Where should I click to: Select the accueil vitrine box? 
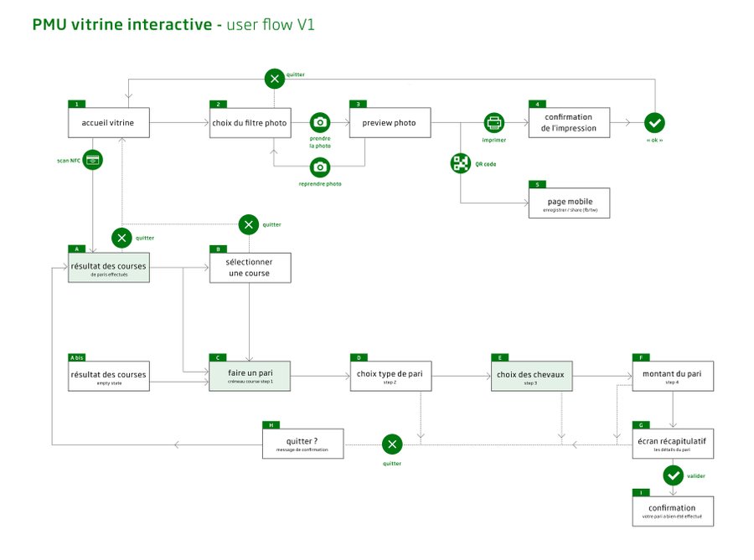pos(108,123)
